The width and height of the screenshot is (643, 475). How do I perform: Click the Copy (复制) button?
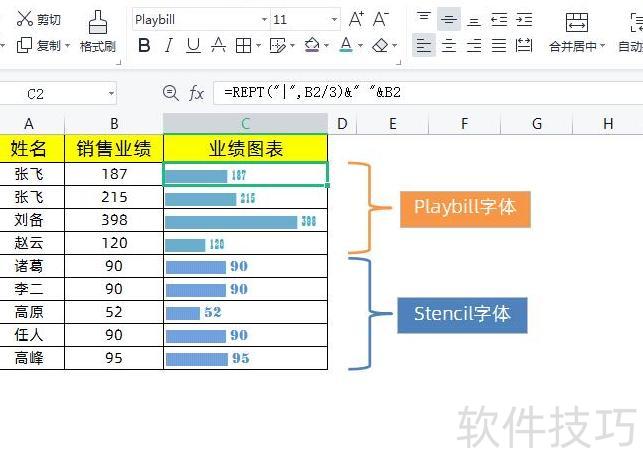coord(38,45)
